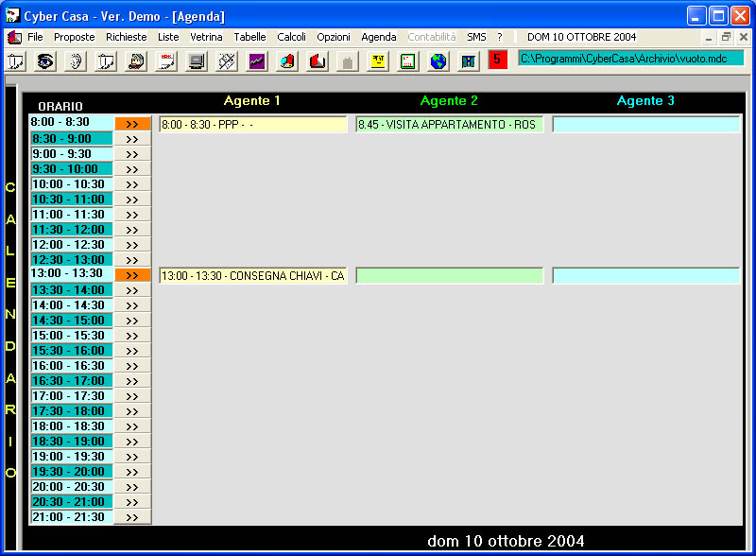Viewport: 756px width, 556px height.
Task: Open the File menu
Action: [35, 37]
